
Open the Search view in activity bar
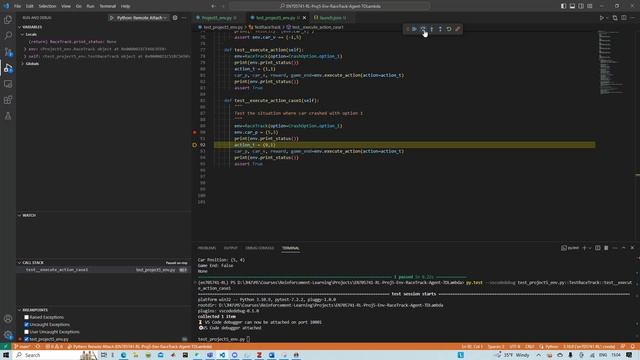click(8, 36)
